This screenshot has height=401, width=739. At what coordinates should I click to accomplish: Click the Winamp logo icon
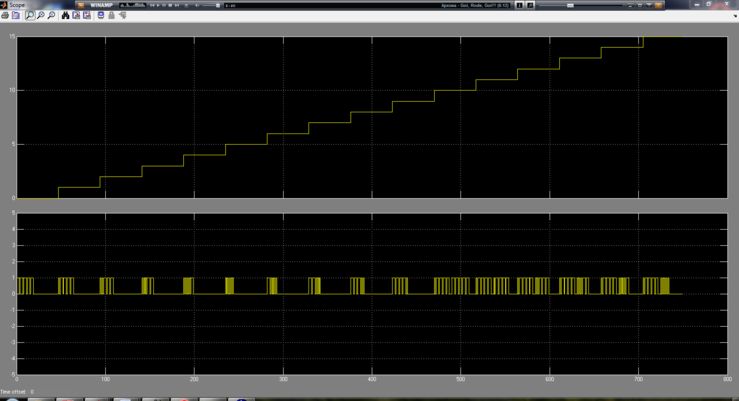click(x=81, y=5)
